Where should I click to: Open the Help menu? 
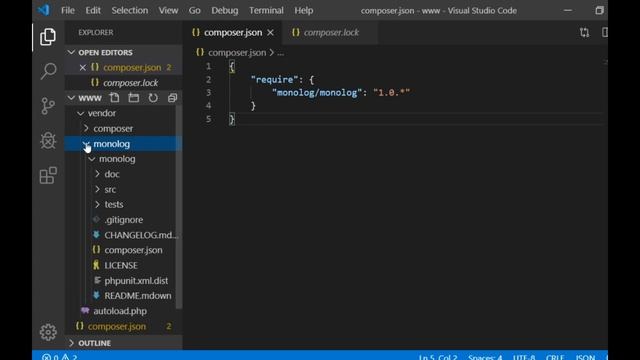point(304,10)
